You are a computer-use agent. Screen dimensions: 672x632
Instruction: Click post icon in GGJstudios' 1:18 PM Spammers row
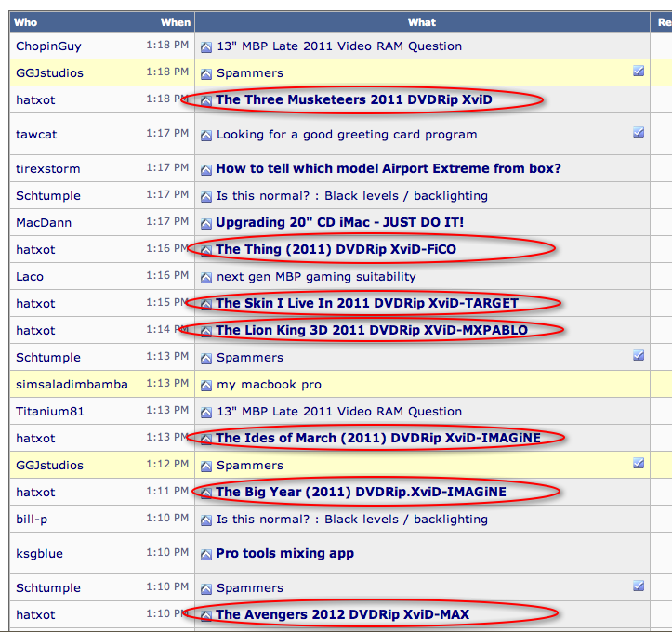[x=206, y=74]
